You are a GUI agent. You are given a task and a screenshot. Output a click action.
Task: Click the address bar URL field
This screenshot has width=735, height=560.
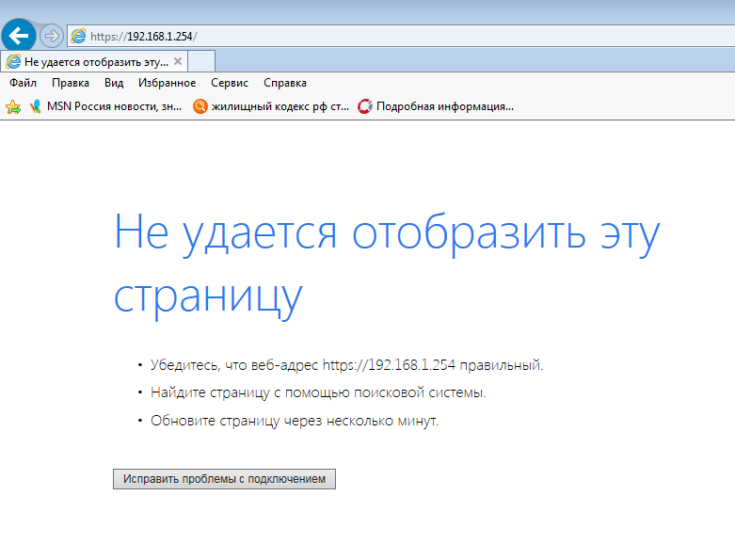coord(376,36)
